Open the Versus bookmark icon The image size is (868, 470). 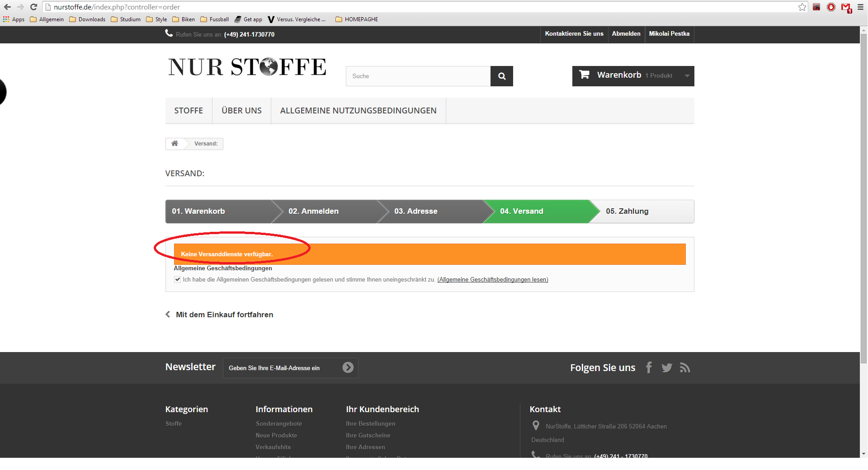(271, 19)
